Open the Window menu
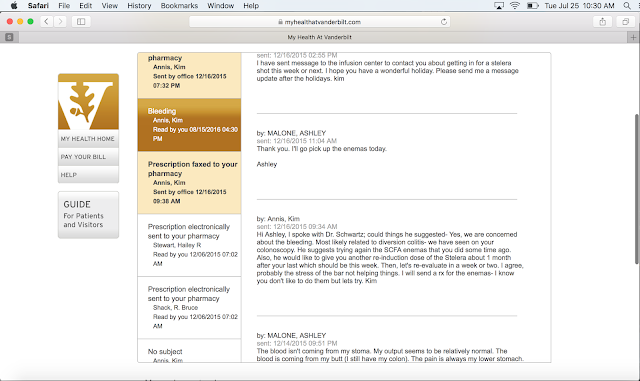 220,6
